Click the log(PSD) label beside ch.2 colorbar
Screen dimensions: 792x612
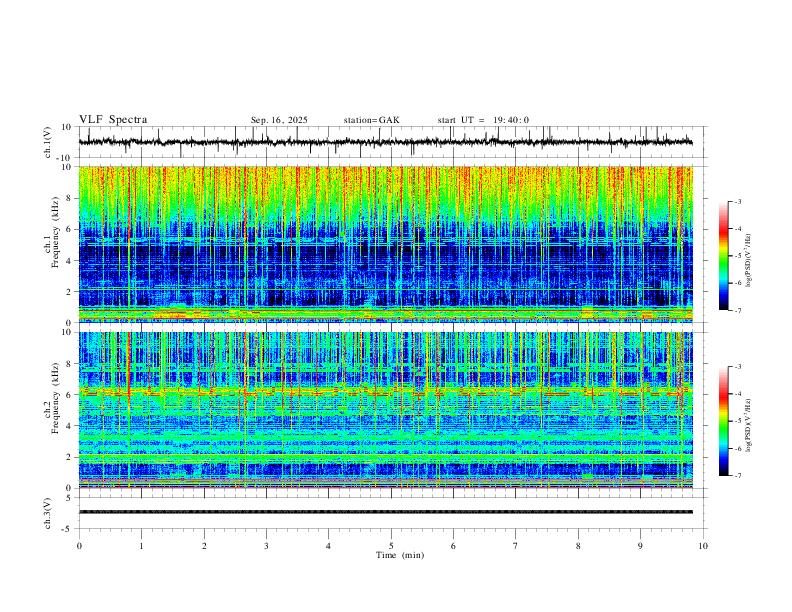click(748, 425)
